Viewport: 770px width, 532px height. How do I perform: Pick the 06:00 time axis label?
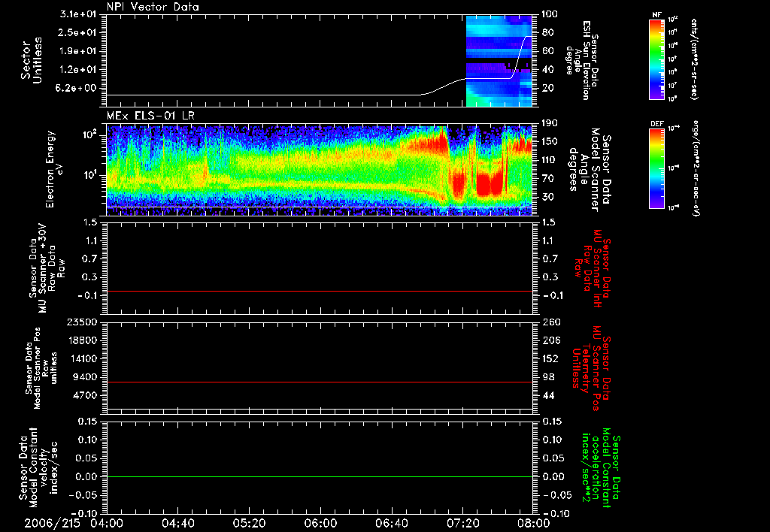(320, 523)
